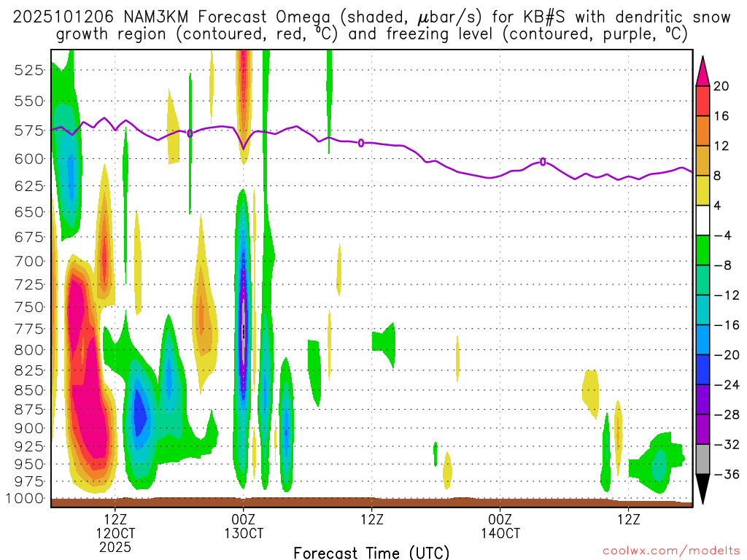Image resolution: width=747 pixels, height=560 pixels.
Task: Click the grey -32 to -36 colorbar segment
Action: 703,459
